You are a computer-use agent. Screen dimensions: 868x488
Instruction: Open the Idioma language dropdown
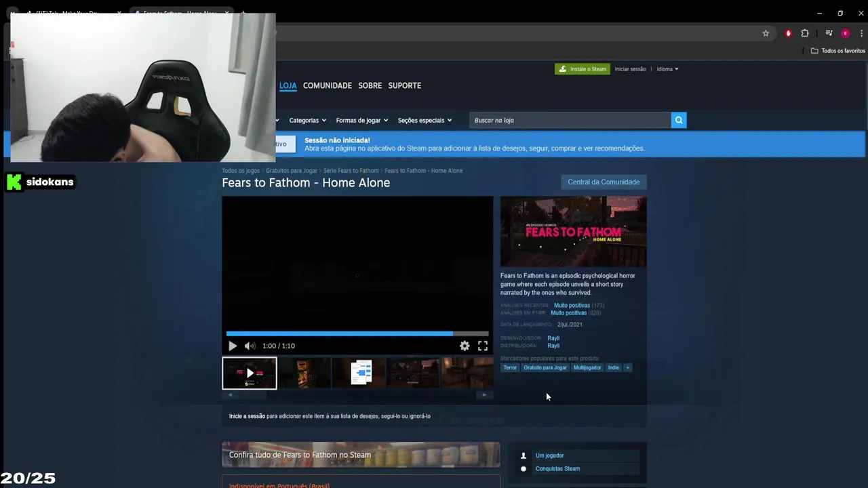click(x=667, y=69)
